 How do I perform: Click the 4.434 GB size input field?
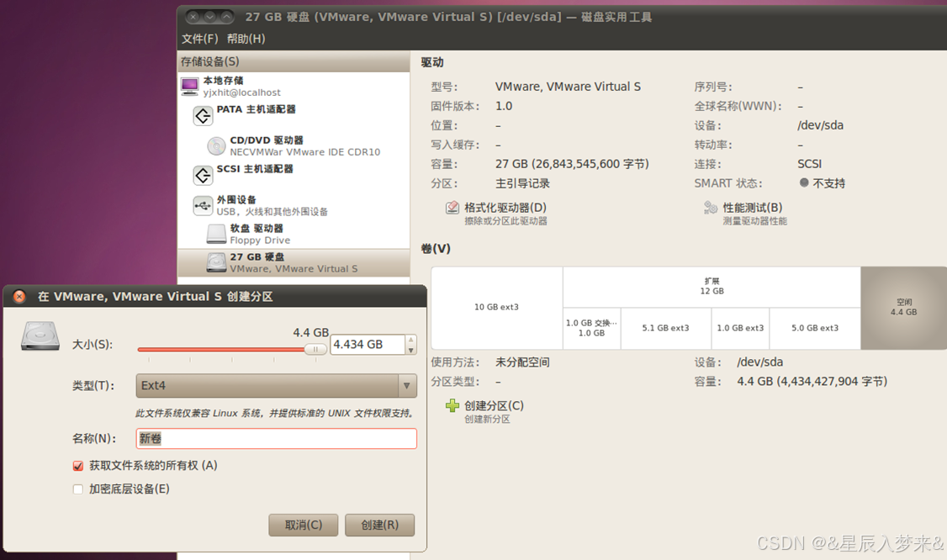point(368,345)
